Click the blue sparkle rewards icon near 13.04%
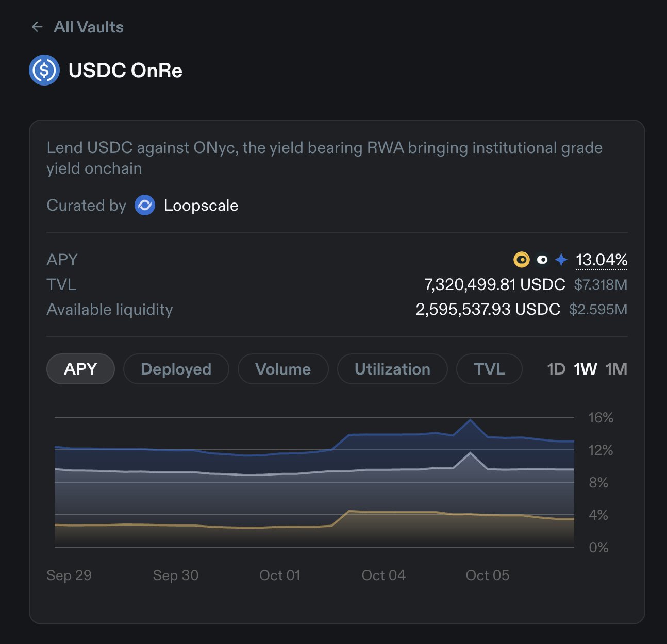Viewport: 667px width, 644px height. (x=561, y=260)
